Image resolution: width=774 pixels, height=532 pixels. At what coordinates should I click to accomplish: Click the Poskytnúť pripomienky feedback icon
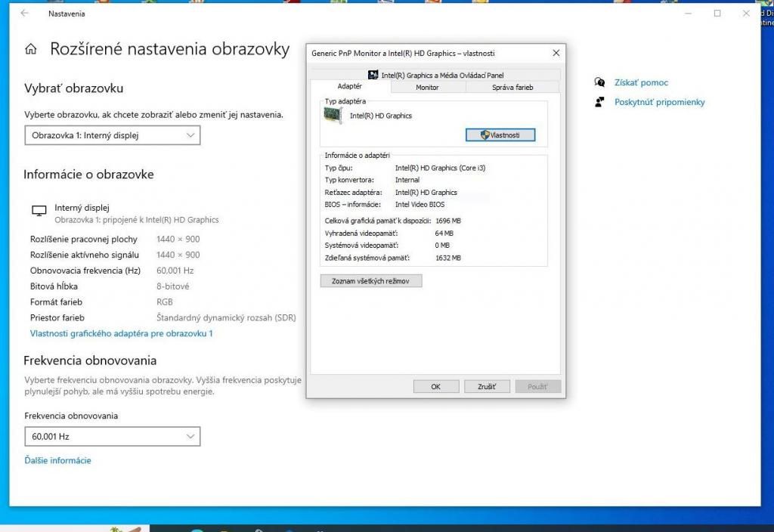(599, 102)
